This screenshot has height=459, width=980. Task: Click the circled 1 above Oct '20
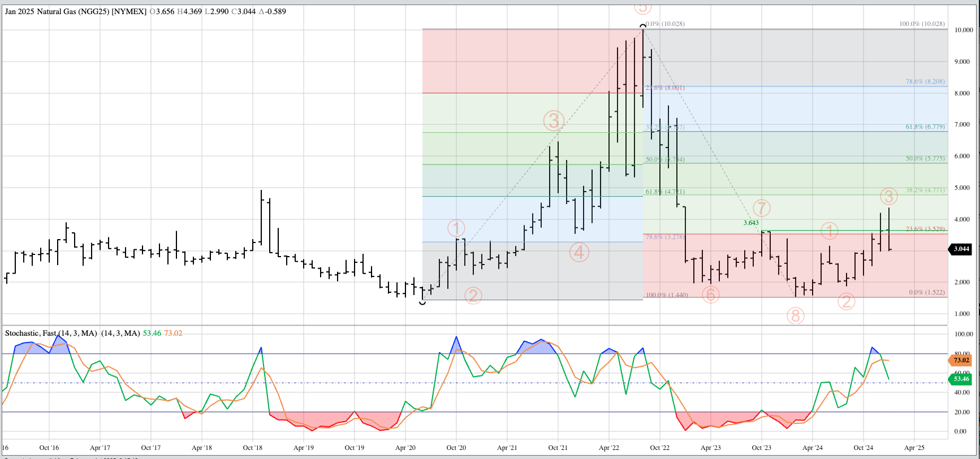pos(456,228)
